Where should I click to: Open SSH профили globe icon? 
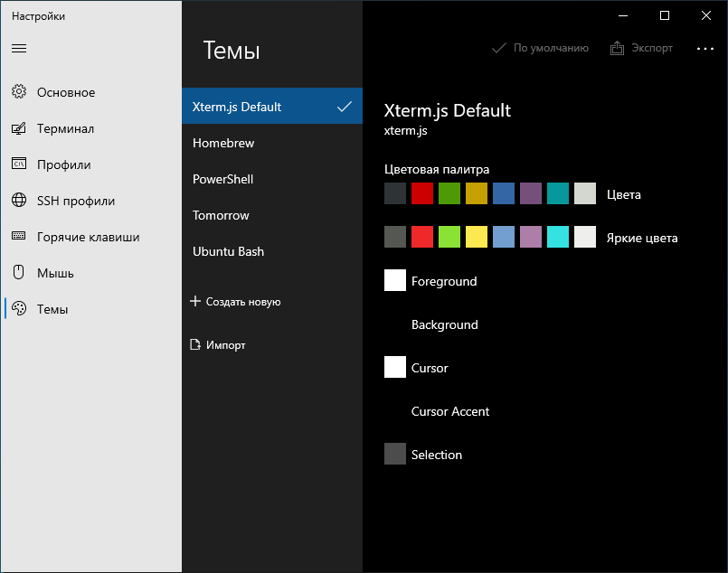click(x=18, y=201)
